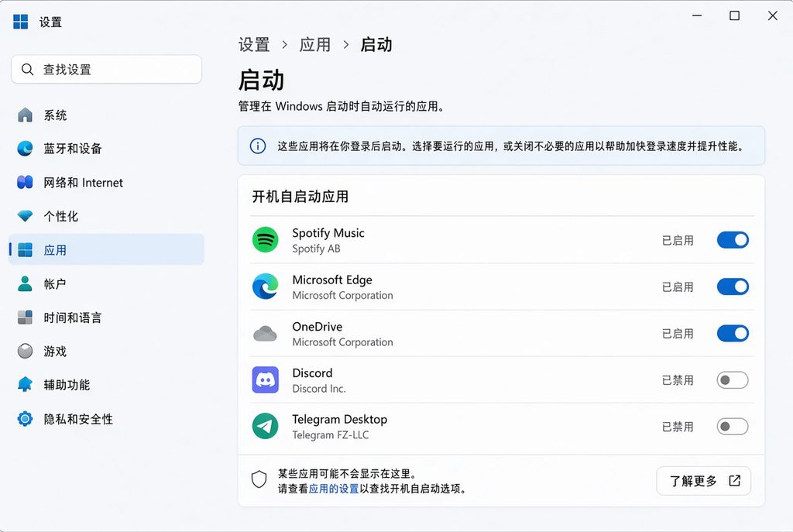Screen dimensions: 793x532
Task: Click the 开机自启动应用 section heading
Action: pos(300,196)
